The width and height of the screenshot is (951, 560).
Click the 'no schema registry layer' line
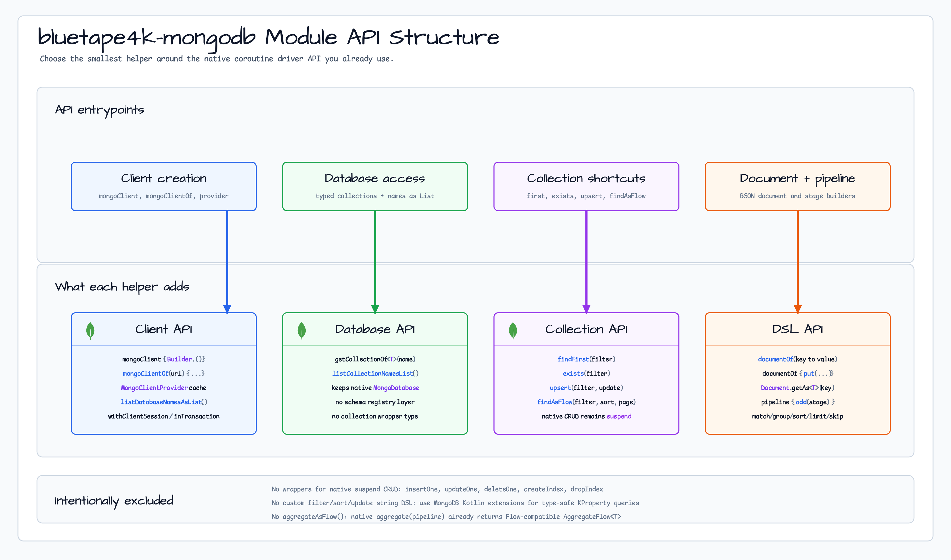click(x=375, y=402)
